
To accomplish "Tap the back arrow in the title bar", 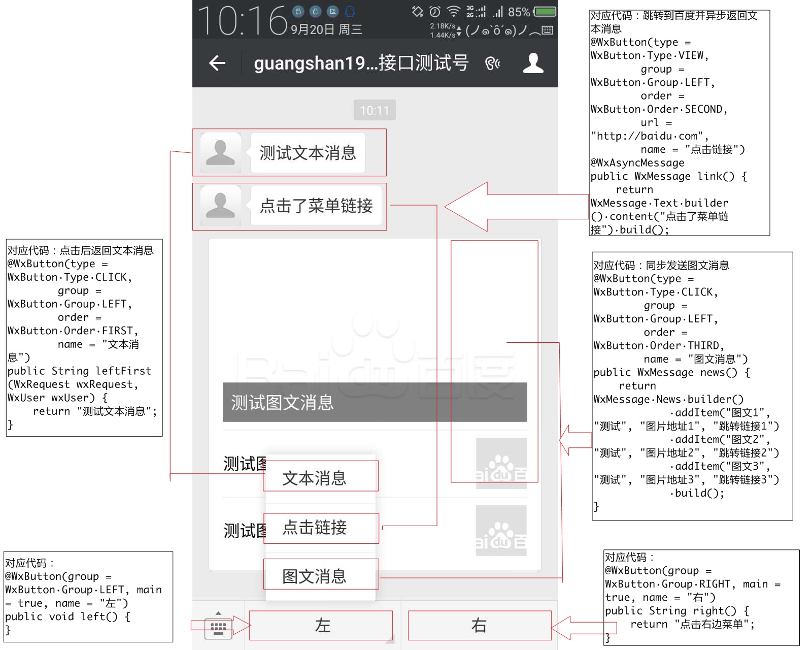I will pyautogui.click(x=217, y=63).
